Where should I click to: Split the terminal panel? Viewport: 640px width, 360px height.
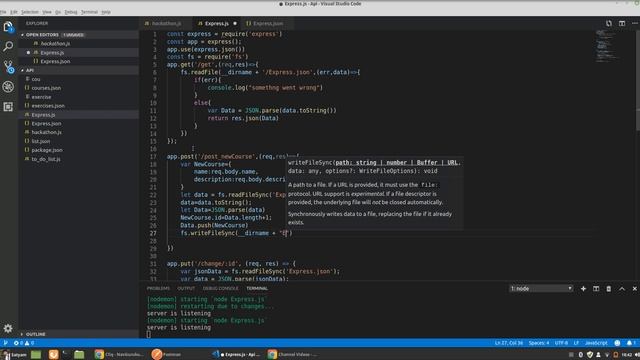[x=596, y=289]
